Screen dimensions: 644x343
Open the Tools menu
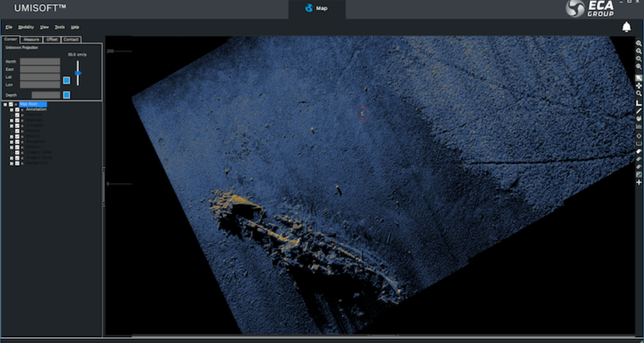pos(59,27)
